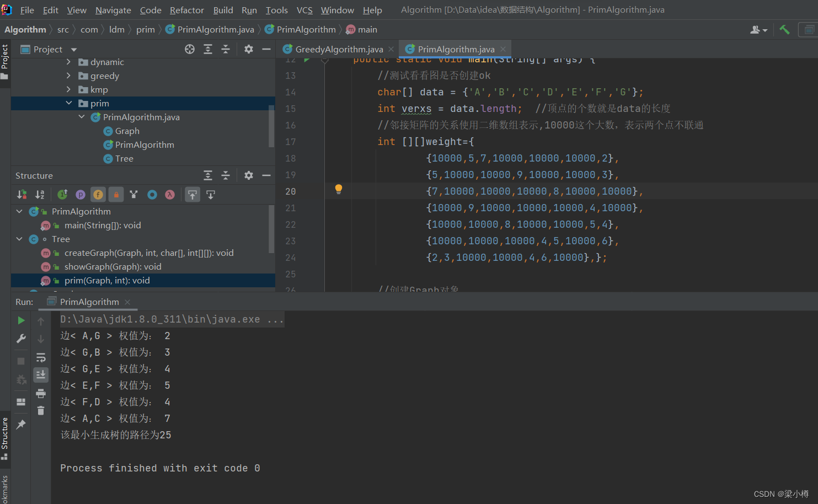This screenshot has width=818, height=504.
Task: Click the Down stack trace arrow icon
Action: point(41,339)
